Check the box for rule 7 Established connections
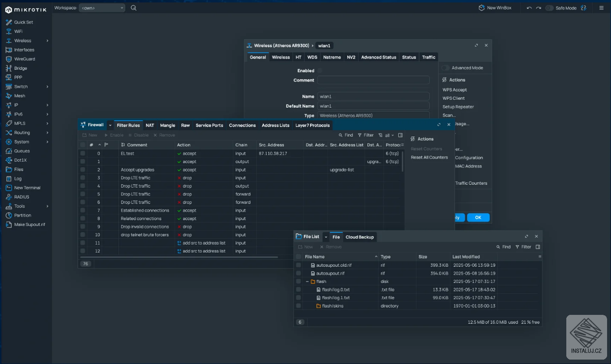Image resolution: width=611 pixels, height=364 pixels. (x=83, y=210)
